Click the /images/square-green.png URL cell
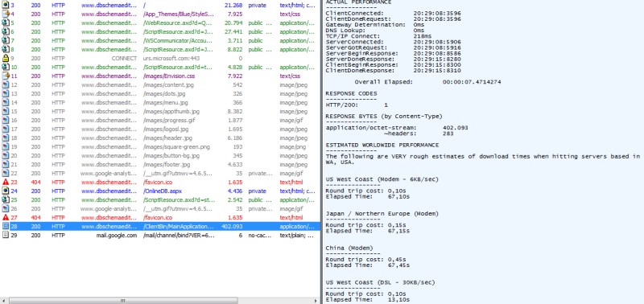Image resolution: width=644 pixels, height=304 pixels. click(176, 147)
